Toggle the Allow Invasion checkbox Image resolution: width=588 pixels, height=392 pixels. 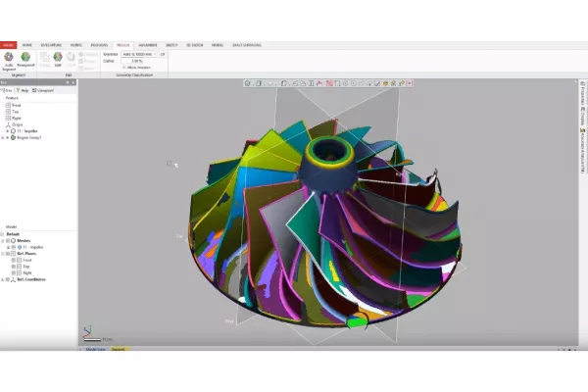pyautogui.click(x=124, y=68)
